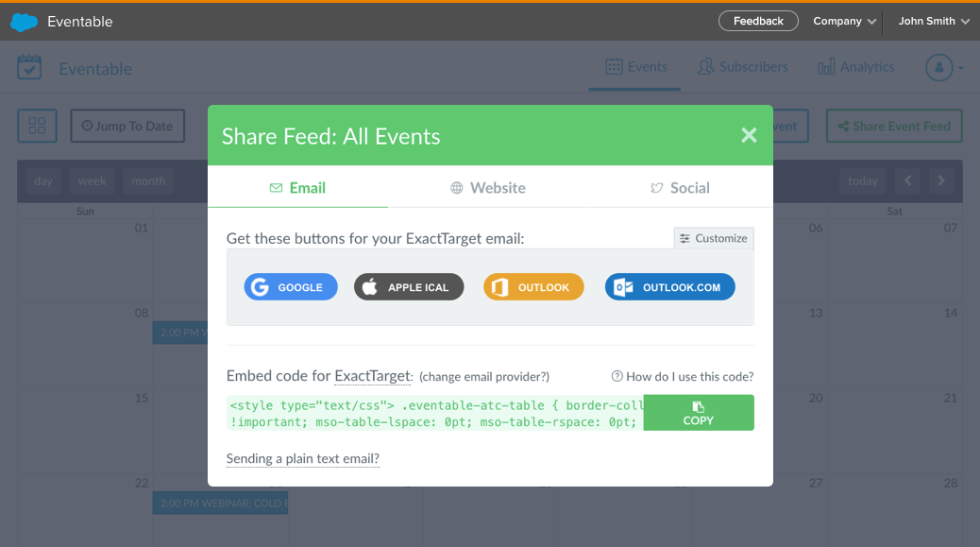Screen dimensions: 980x547
Task: Click Share Event Feed button
Action: [x=894, y=126]
